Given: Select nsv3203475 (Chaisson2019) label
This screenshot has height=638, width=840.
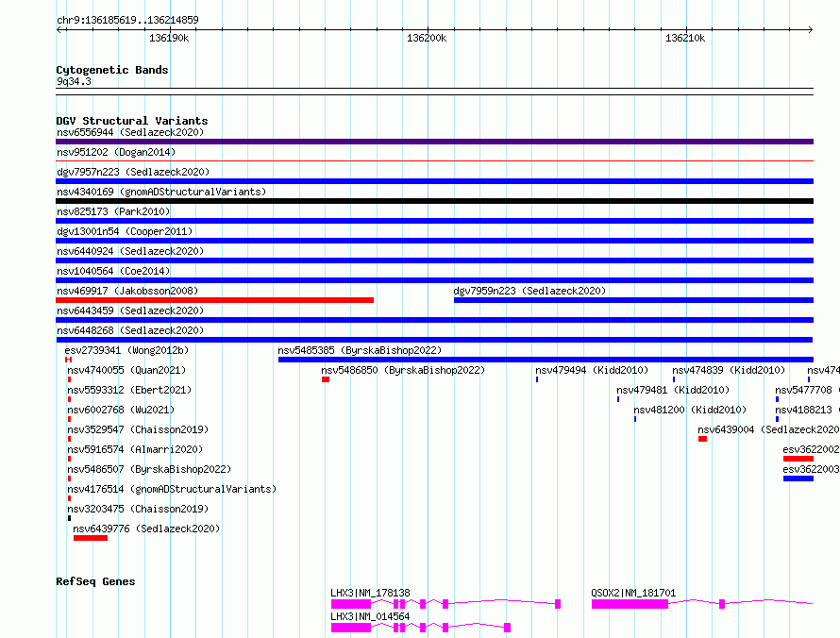Looking at the screenshot, I should tap(138, 509).
